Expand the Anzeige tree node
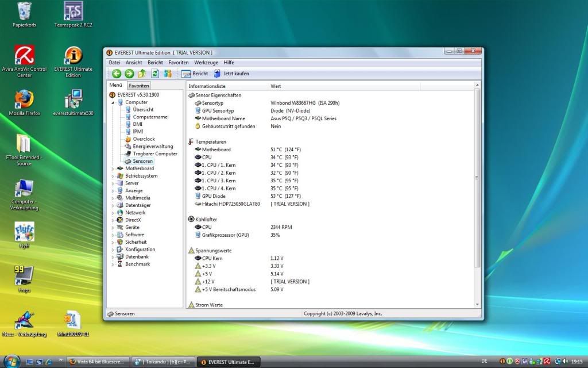Image resolution: width=588 pixels, height=368 pixels. [x=113, y=191]
